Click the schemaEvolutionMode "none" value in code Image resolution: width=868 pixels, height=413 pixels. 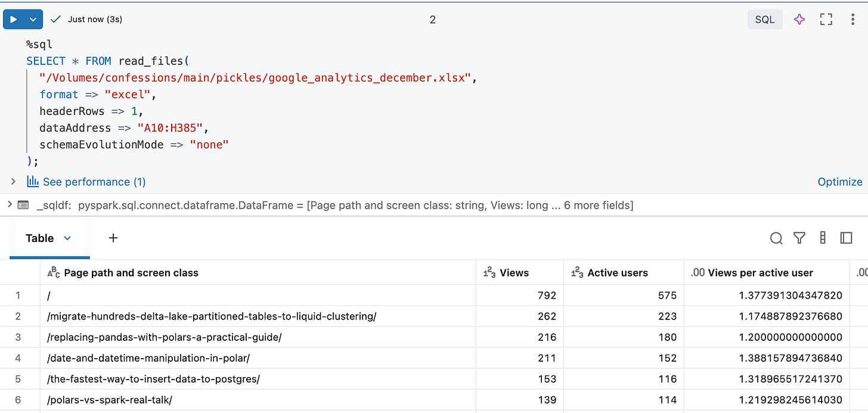tap(209, 145)
